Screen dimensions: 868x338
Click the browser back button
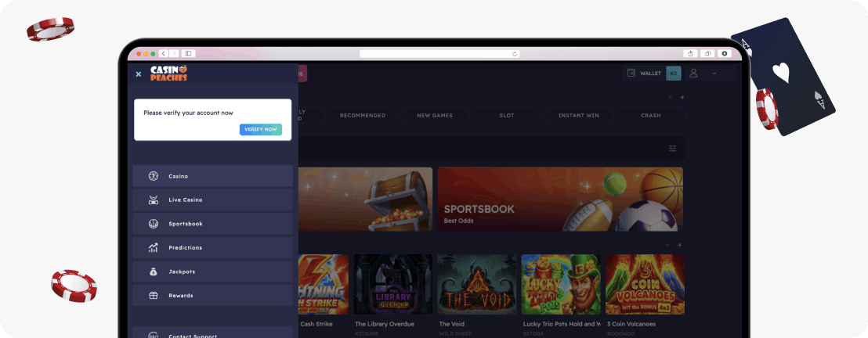(163, 54)
